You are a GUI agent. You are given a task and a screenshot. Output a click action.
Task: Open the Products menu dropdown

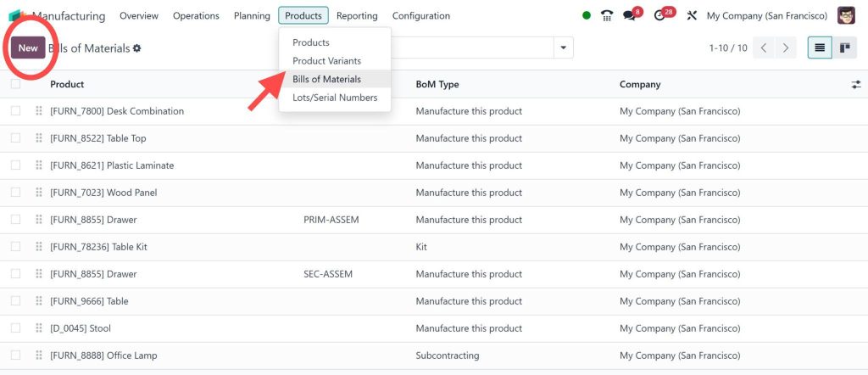[x=303, y=16]
